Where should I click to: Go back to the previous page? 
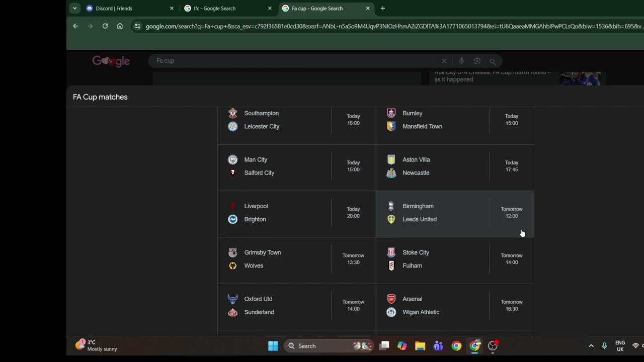pos(75,26)
